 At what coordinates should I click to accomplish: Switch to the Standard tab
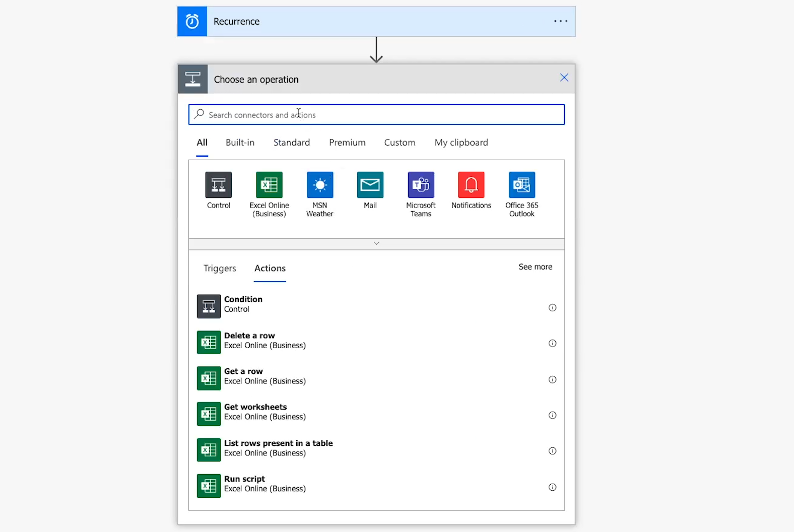pos(292,143)
